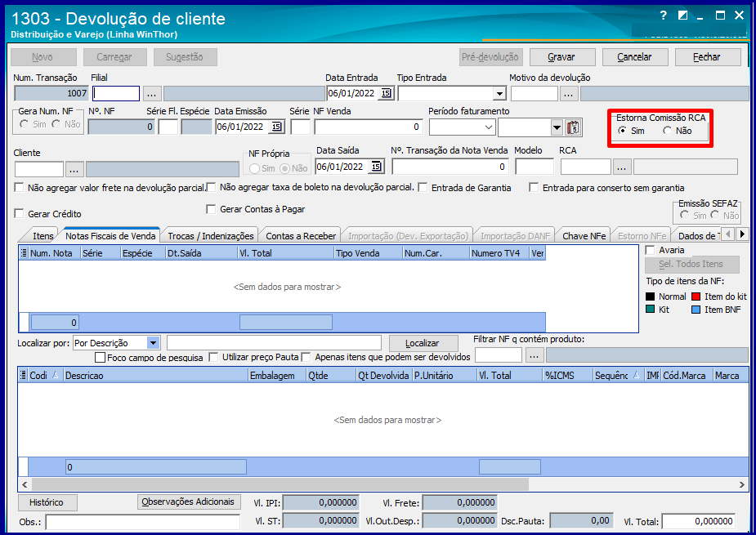
Task: Open the partially visible Dados de tab
Action: click(698, 236)
